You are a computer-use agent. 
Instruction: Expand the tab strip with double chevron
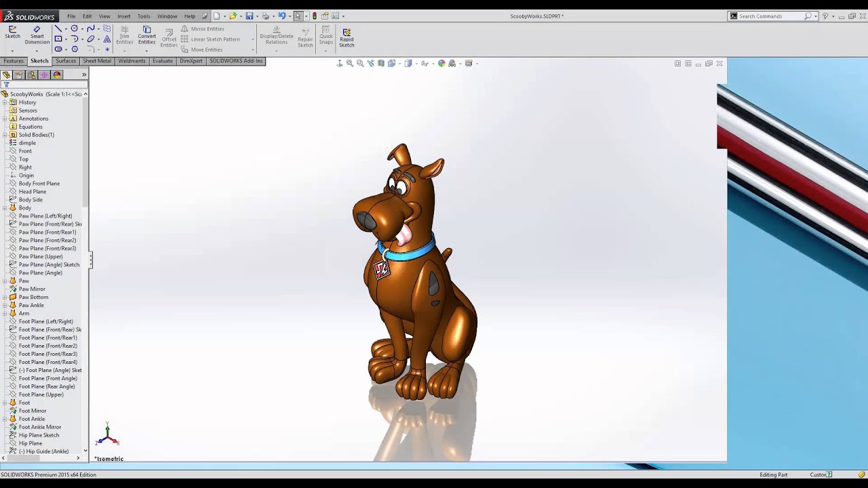(84, 75)
